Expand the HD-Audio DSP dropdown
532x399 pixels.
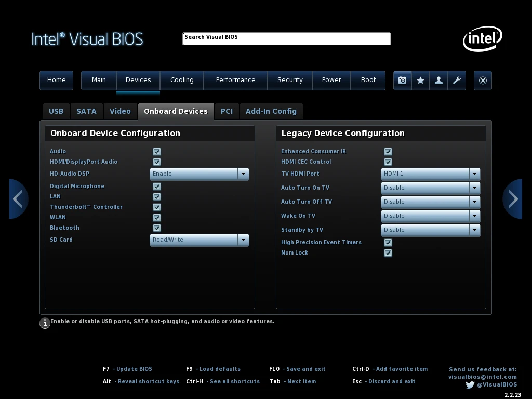pyautogui.click(x=243, y=174)
